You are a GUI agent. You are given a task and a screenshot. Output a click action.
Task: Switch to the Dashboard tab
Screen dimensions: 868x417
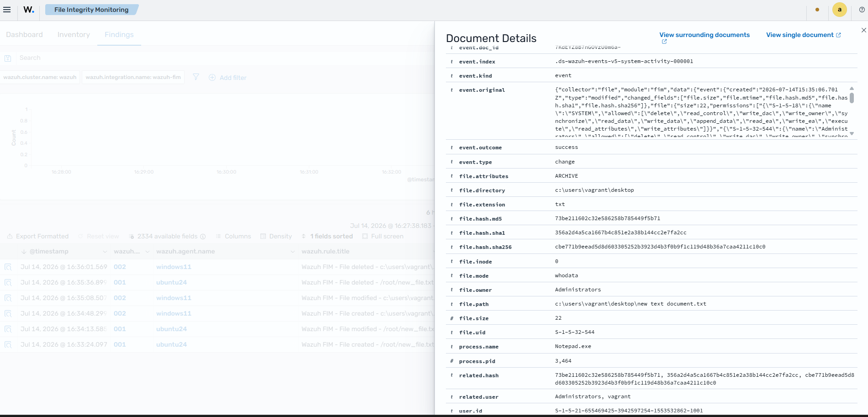coord(24,35)
